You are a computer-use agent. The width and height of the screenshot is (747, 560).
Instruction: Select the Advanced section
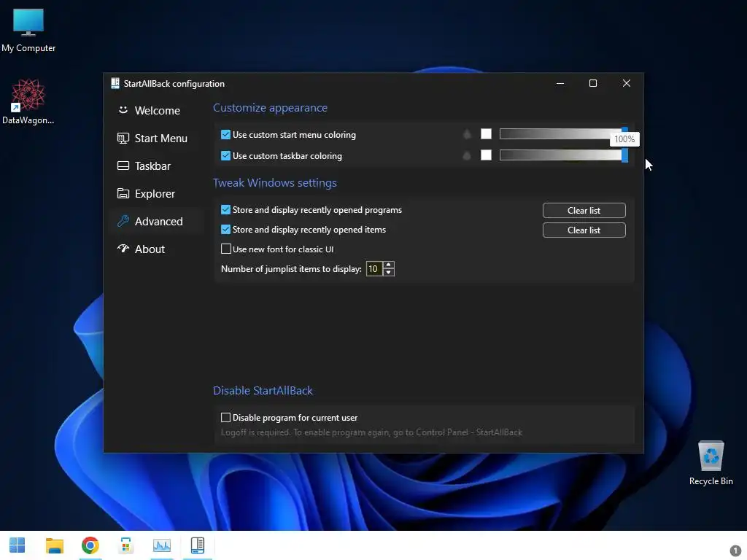click(x=156, y=221)
